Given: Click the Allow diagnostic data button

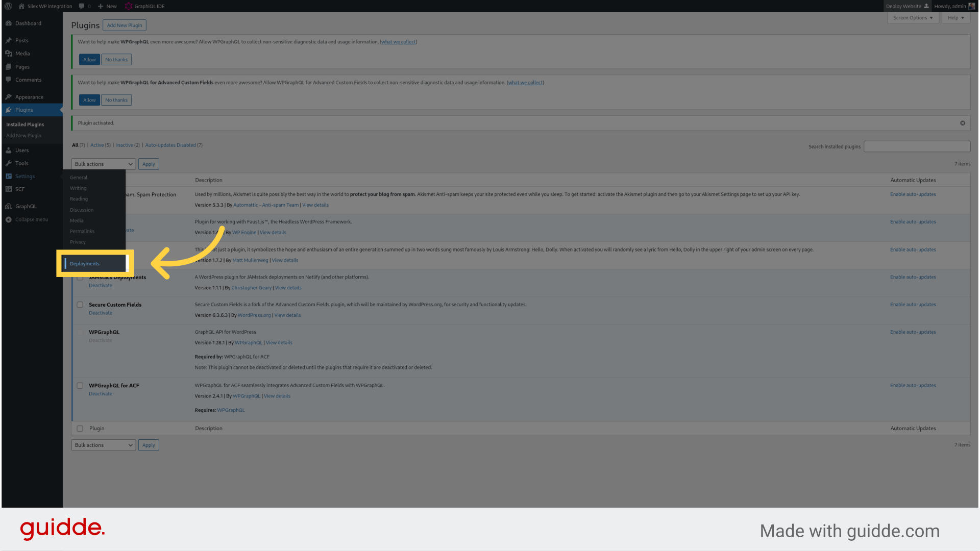Looking at the screenshot, I should point(89,59).
